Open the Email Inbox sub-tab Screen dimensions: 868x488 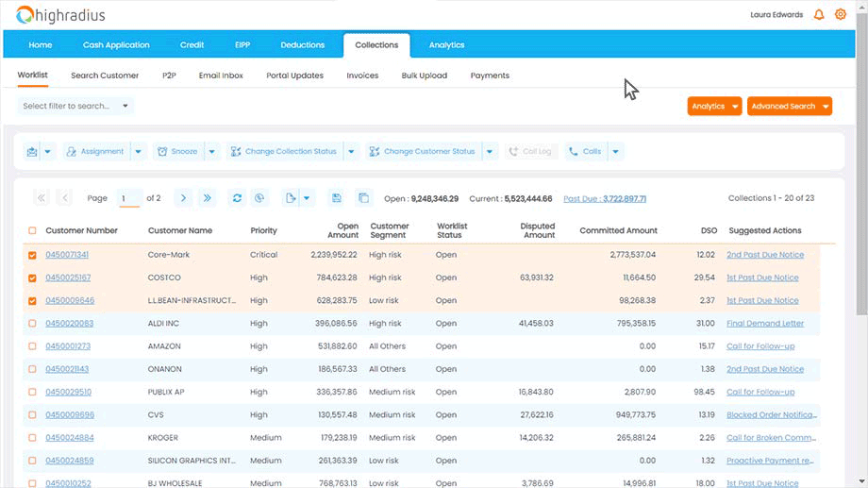click(x=221, y=76)
